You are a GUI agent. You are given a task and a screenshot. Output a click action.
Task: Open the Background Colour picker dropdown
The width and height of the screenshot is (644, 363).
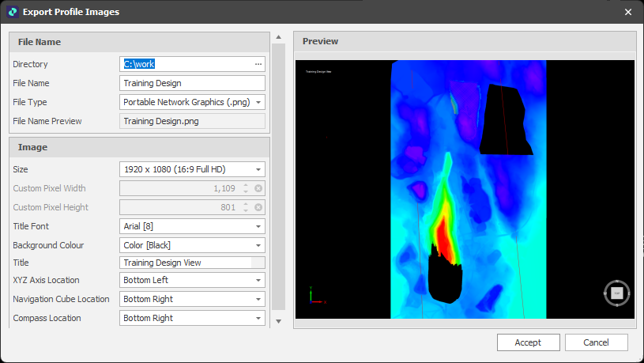point(258,245)
